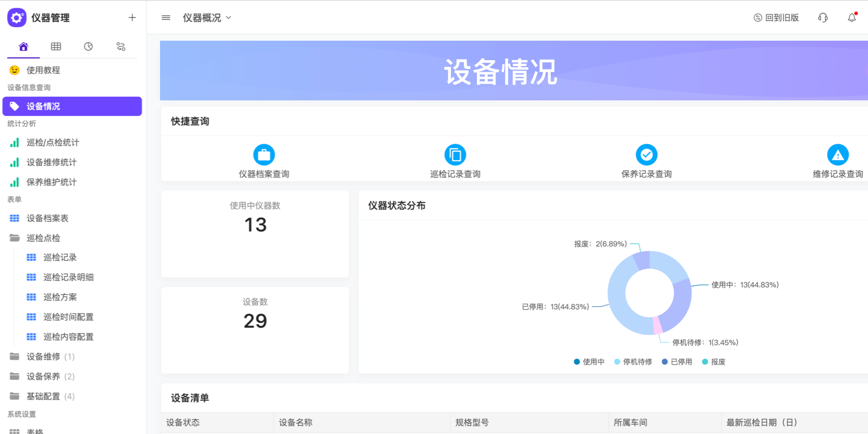
Task: Click the headset support icon
Action: click(x=823, y=18)
